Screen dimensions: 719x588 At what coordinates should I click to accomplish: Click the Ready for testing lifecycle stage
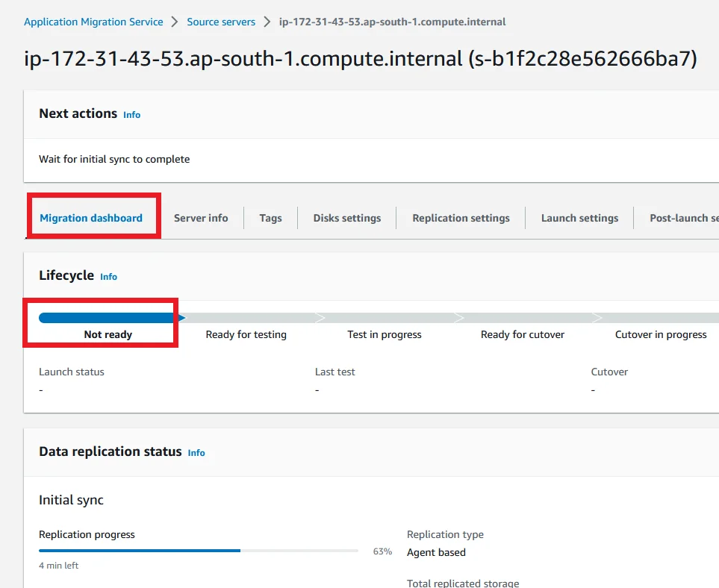(x=246, y=334)
